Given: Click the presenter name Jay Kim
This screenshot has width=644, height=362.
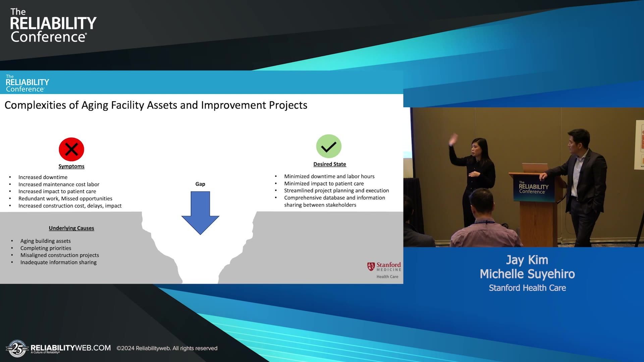Looking at the screenshot, I should point(527,260).
